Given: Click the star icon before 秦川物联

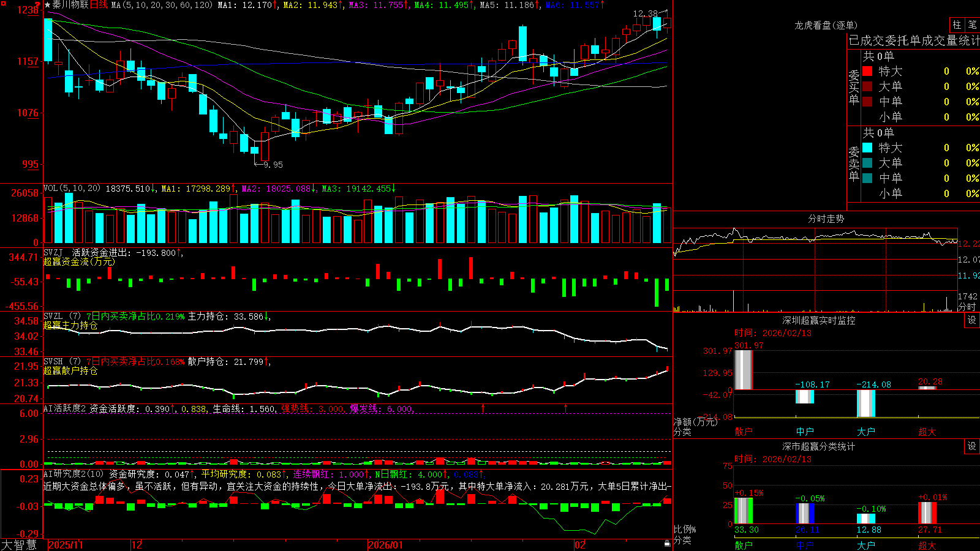Looking at the screenshot, I should (47, 5).
